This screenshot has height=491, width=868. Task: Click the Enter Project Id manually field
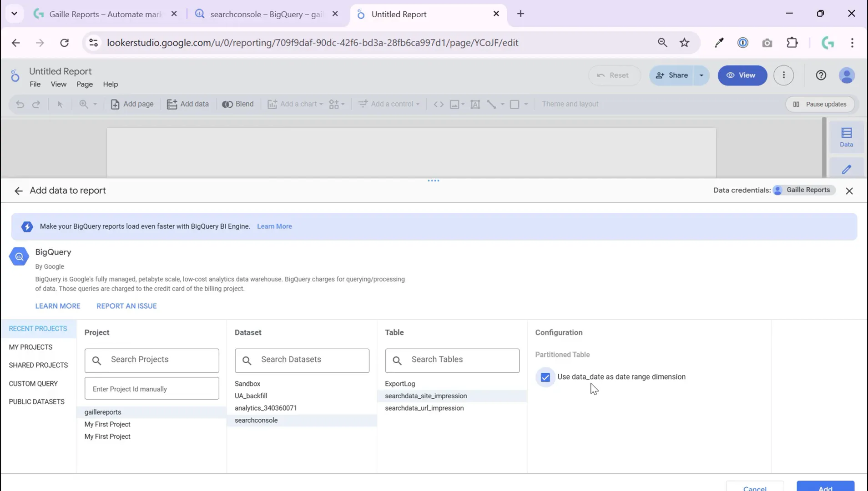click(151, 389)
